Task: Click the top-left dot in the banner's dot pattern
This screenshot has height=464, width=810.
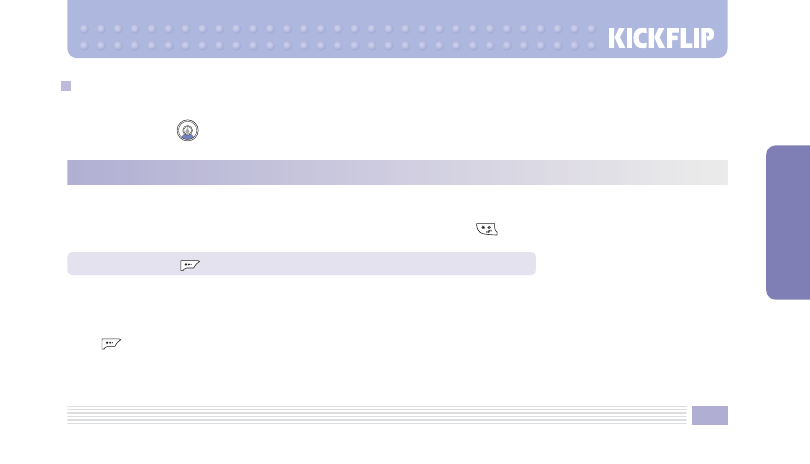Action: [84, 28]
